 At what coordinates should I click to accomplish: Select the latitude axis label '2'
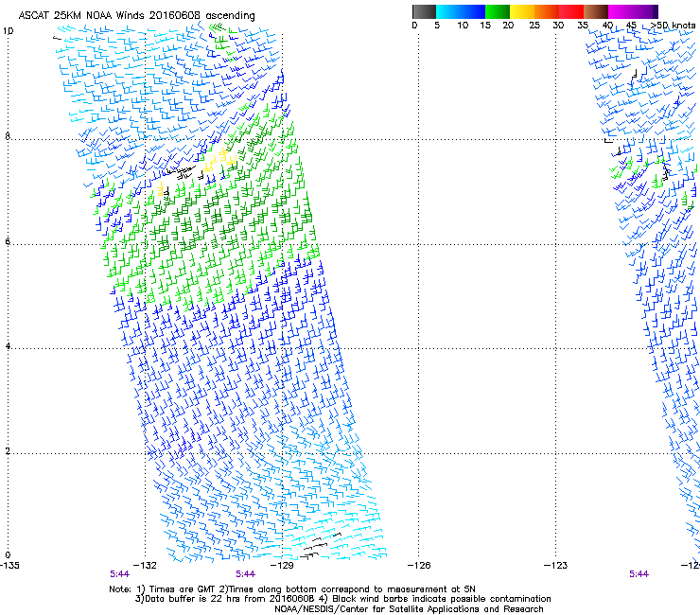coord(8,450)
